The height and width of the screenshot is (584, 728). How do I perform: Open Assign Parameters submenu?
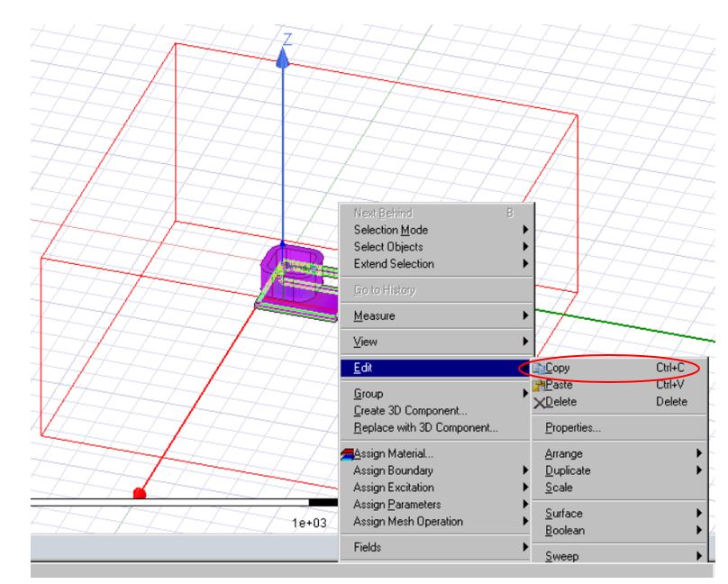coord(435,505)
